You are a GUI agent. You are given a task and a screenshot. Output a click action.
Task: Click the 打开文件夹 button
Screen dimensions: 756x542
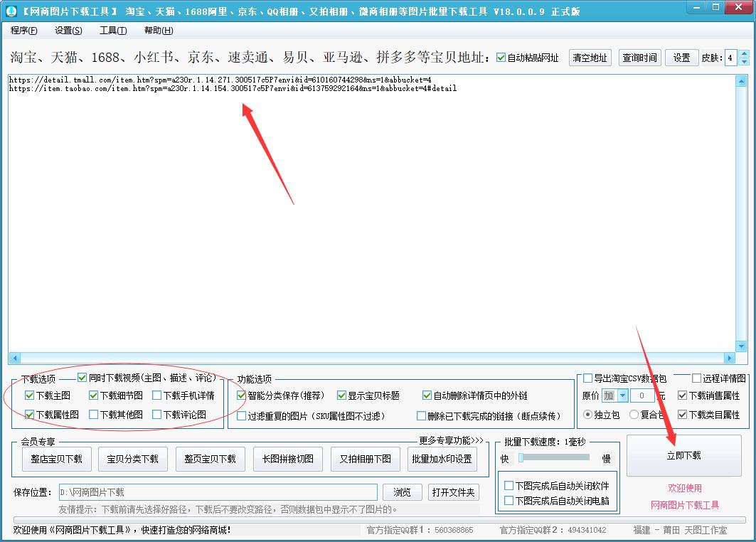pos(453,492)
